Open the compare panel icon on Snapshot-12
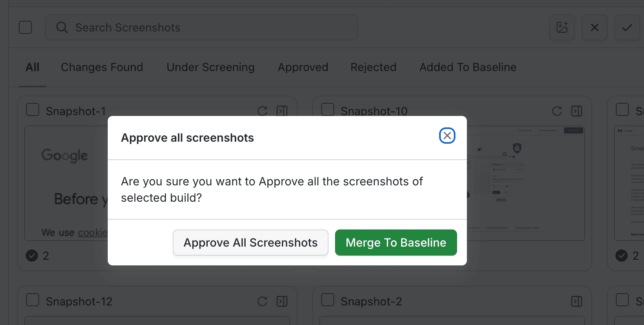Image resolution: width=644 pixels, height=325 pixels. click(x=282, y=301)
